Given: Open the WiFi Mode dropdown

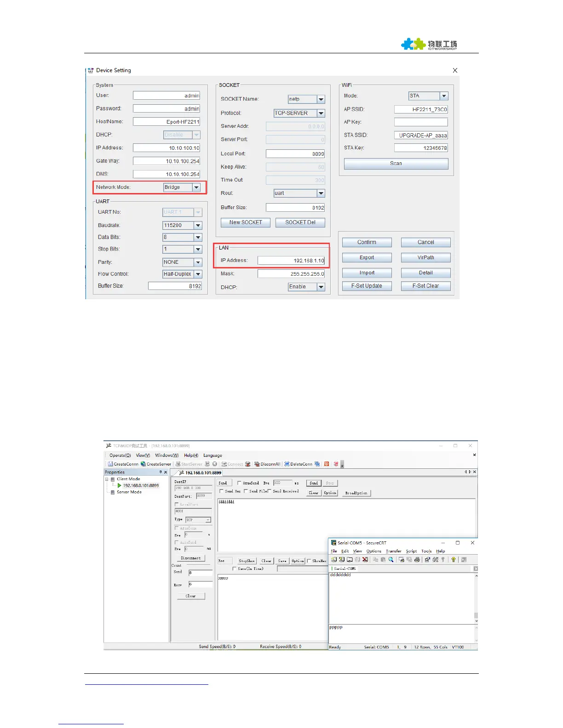Looking at the screenshot, I should point(444,96).
